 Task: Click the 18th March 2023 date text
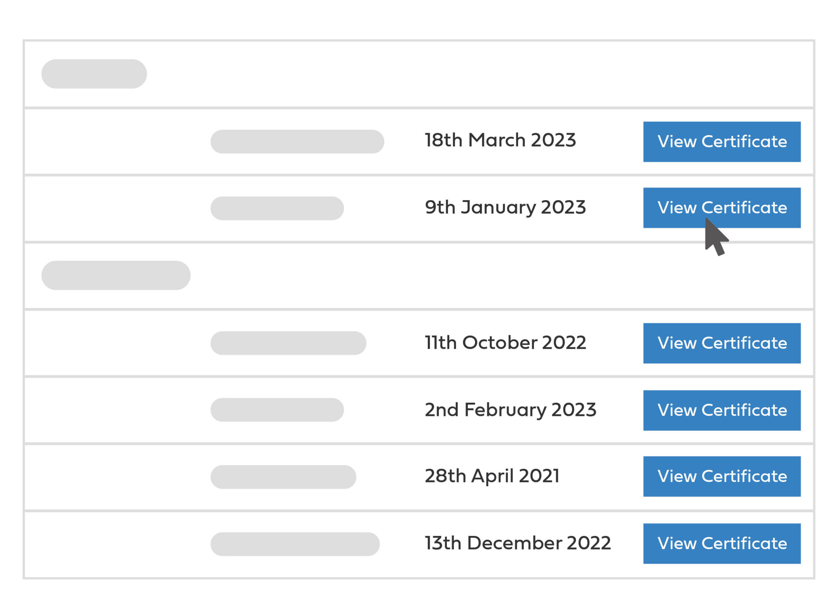pyautogui.click(x=500, y=141)
